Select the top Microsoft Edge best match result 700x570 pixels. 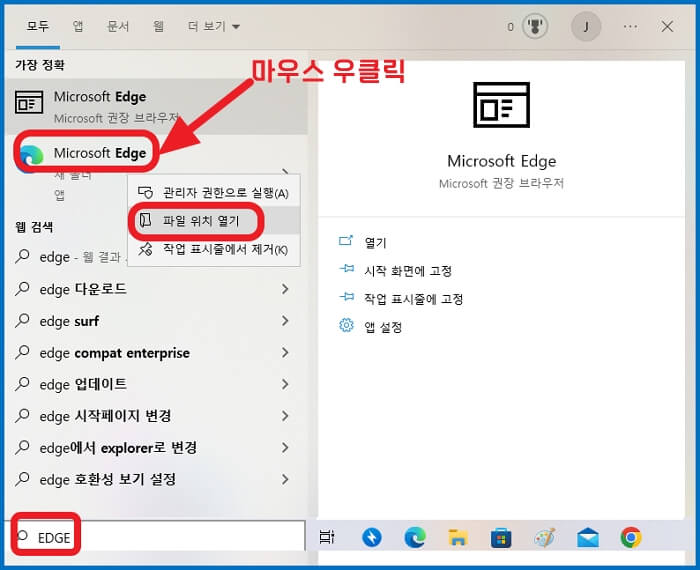[x=157, y=107]
